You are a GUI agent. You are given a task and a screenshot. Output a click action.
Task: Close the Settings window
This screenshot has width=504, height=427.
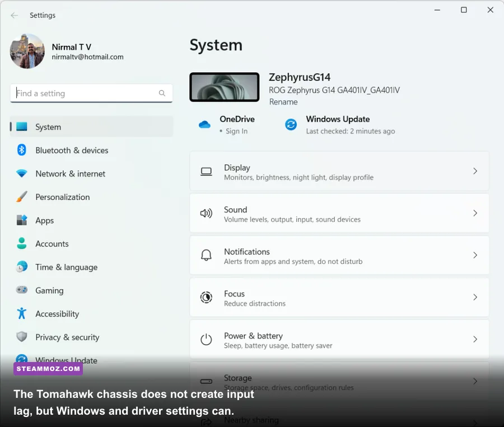pos(490,10)
